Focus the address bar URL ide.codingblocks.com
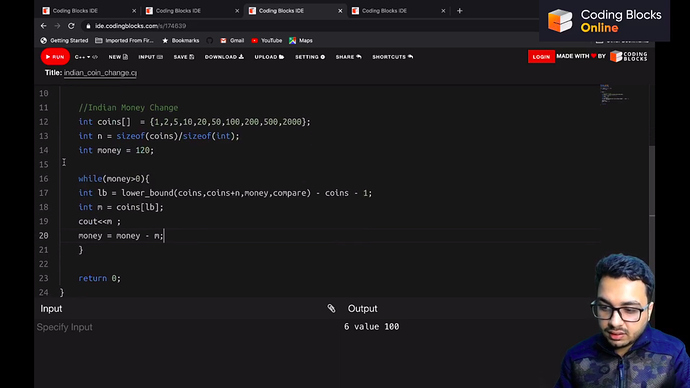 [x=140, y=26]
